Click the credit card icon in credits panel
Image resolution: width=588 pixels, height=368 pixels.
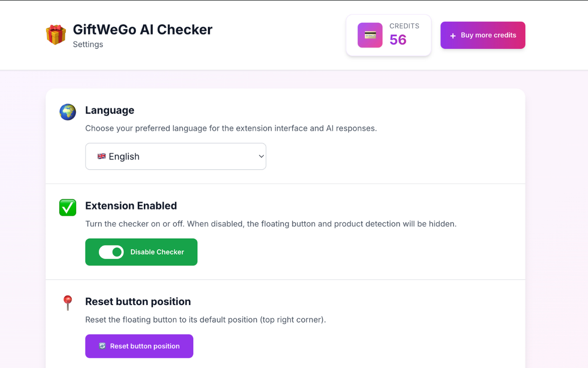(369, 35)
